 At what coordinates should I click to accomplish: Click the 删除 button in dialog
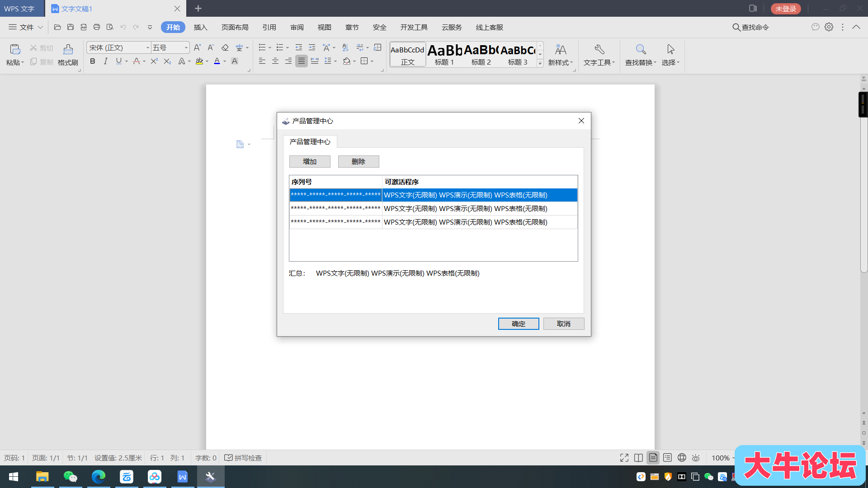[x=359, y=161]
